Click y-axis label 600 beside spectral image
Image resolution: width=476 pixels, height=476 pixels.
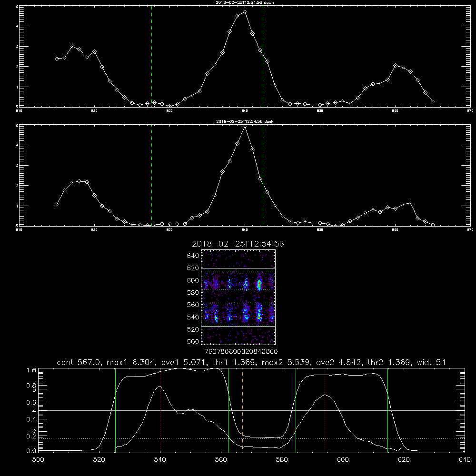[193, 280]
